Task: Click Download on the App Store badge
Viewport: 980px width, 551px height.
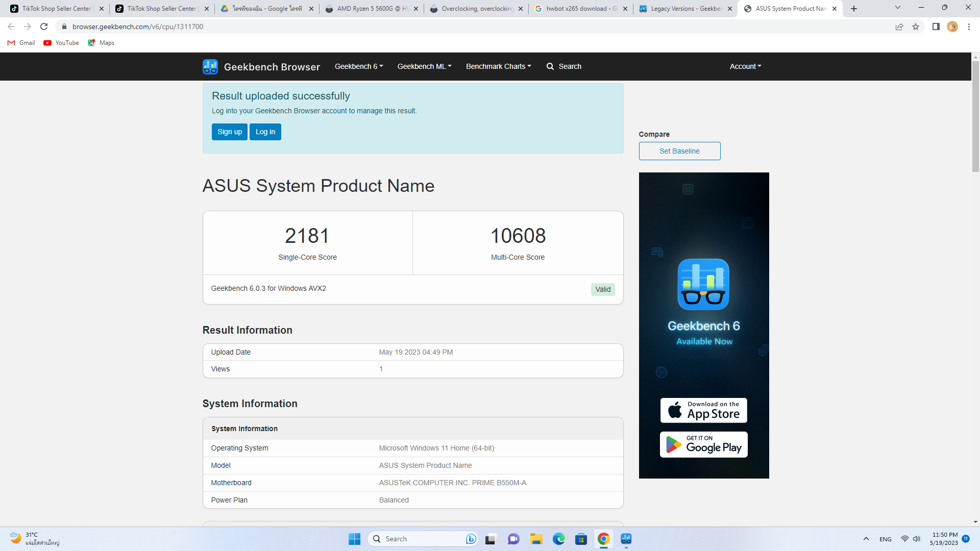Action: point(703,410)
